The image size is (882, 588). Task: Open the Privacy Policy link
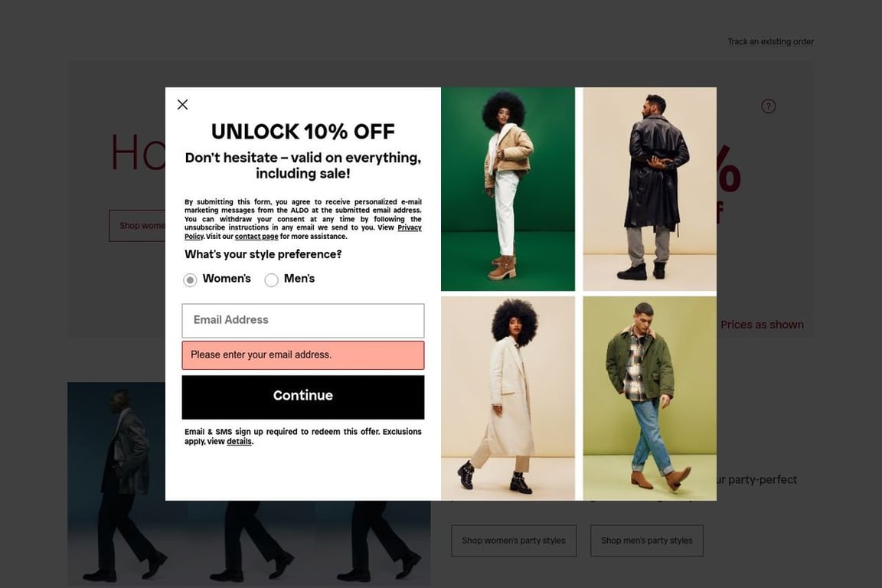302,232
